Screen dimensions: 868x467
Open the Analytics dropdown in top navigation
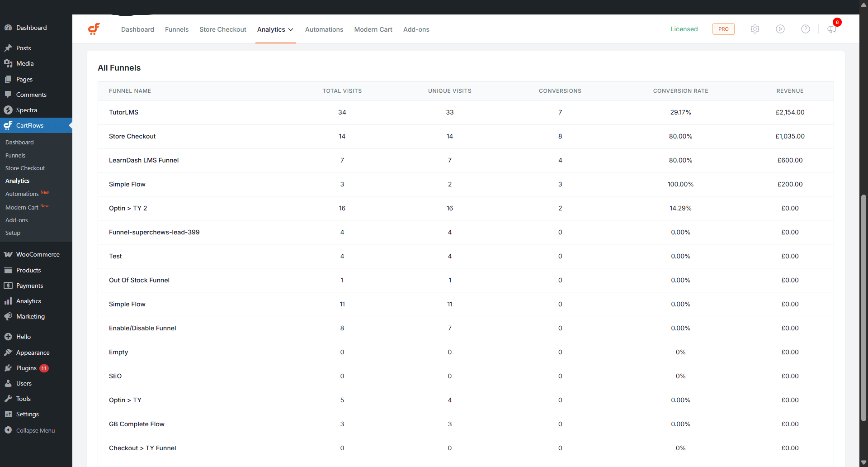(275, 29)
